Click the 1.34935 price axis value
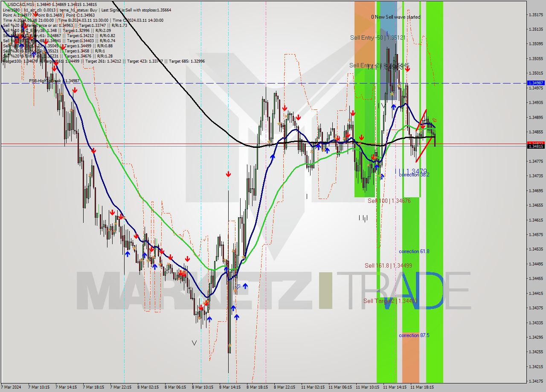The height and width of the screenshot is (392, 546). (536, 103)
